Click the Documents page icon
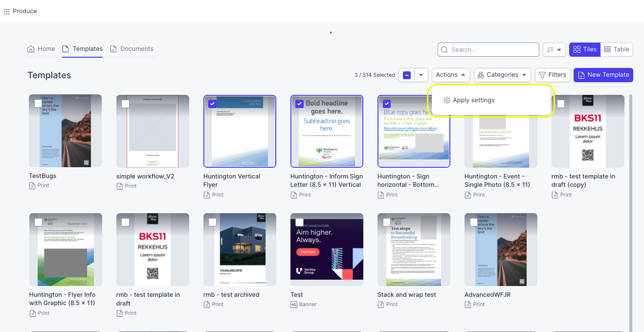644x332 pixels. click(x=113, y=49)
